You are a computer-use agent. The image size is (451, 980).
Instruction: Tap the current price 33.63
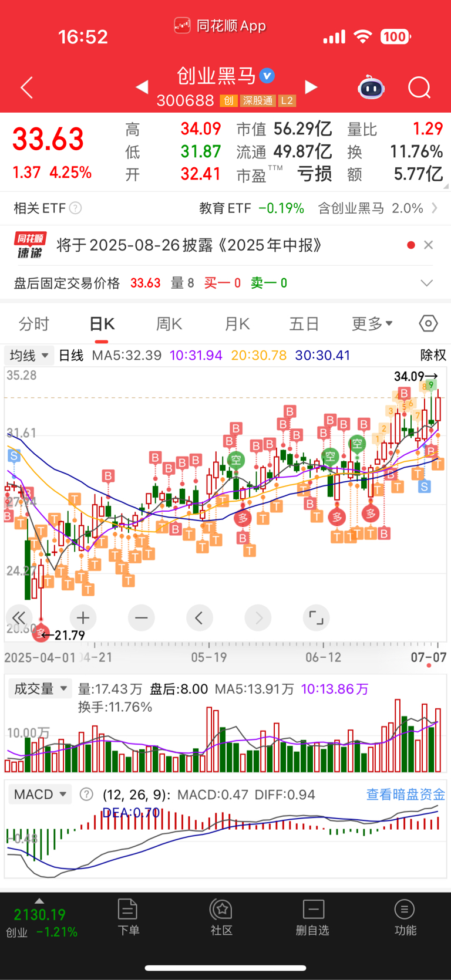click(x=48, y=139)
